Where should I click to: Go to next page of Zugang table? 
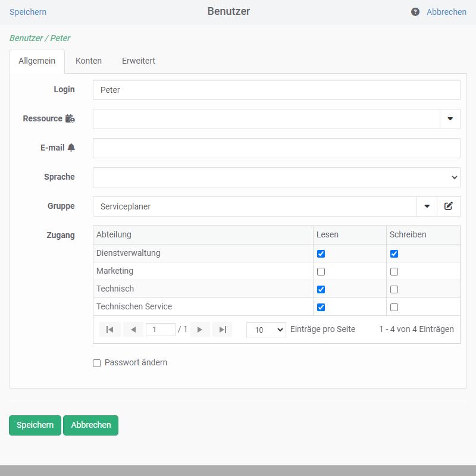[x=200, y=330]
